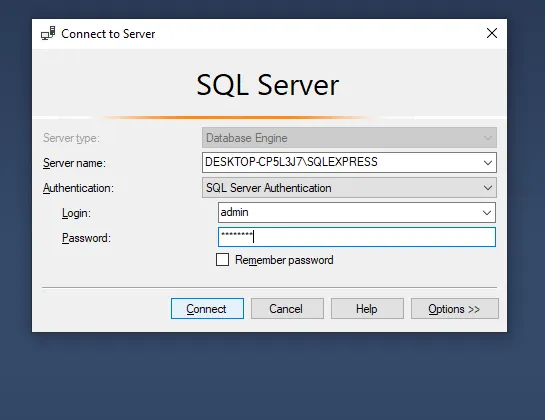
Task: Expand the Server name dropdown arrow
Action: 488,162
